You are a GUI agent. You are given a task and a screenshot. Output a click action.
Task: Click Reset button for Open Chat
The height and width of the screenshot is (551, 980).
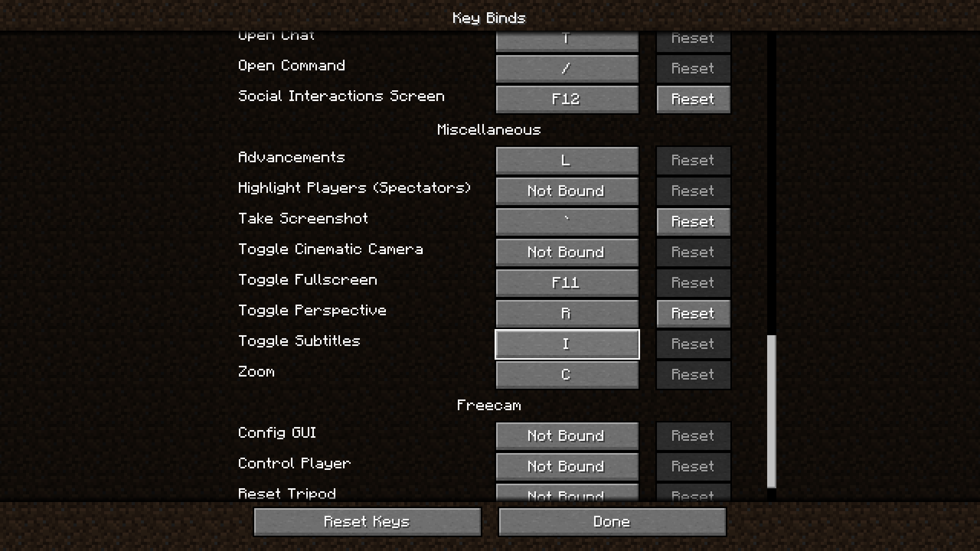click(693, 38)
